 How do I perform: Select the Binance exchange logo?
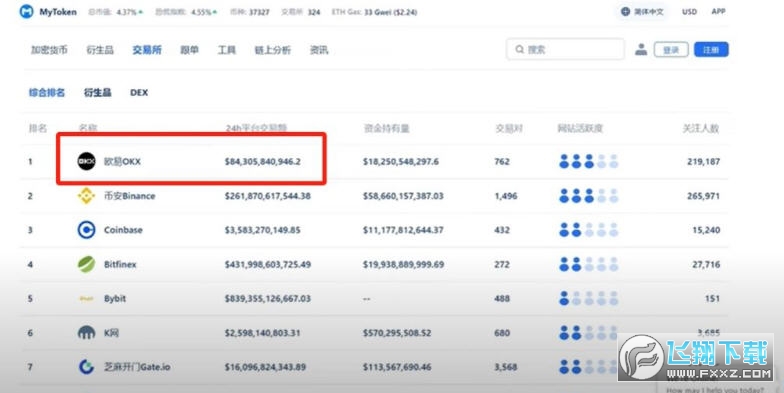pos(86,196)
